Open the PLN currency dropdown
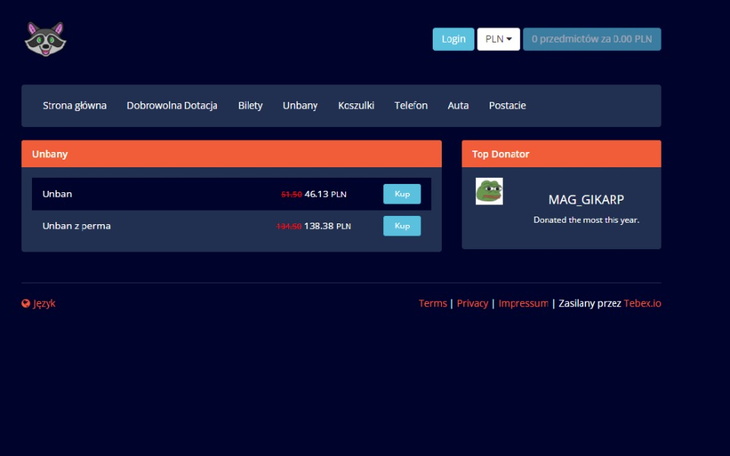This screenshot has width=730, height=456. click(x=498, y=39)
